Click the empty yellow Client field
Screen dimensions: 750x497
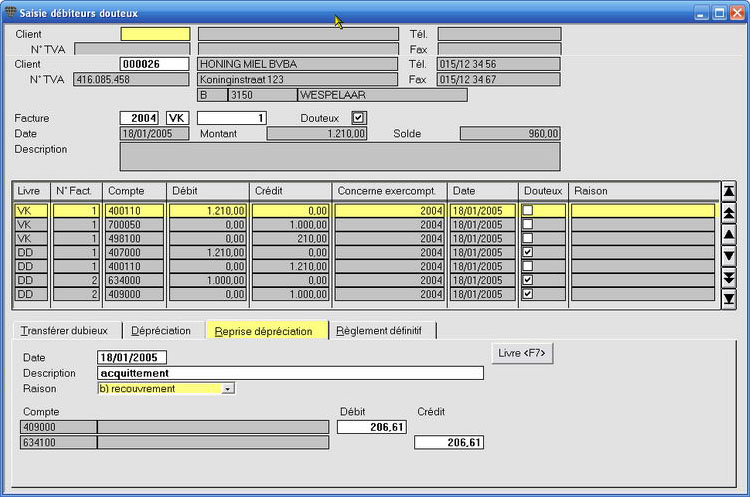155,34
